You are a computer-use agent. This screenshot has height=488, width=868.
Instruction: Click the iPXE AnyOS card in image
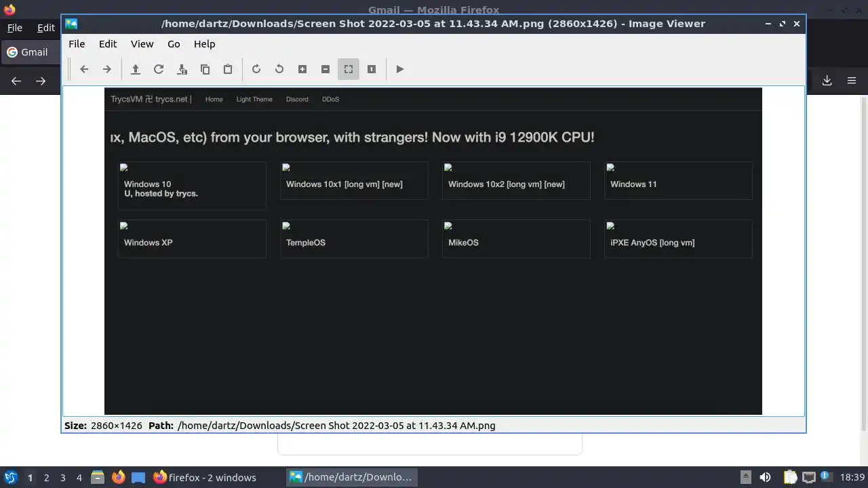pos(678,239)
